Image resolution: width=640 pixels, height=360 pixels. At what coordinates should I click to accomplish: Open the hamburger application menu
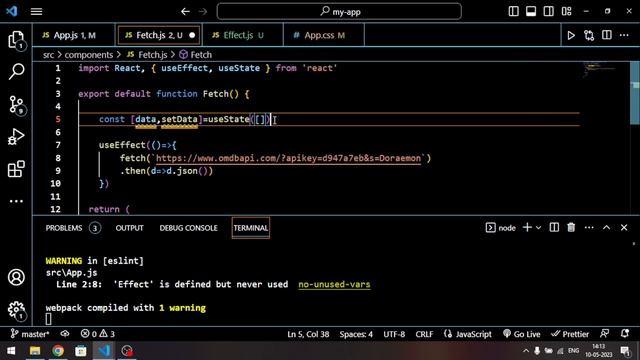click(x=36, y=11)
